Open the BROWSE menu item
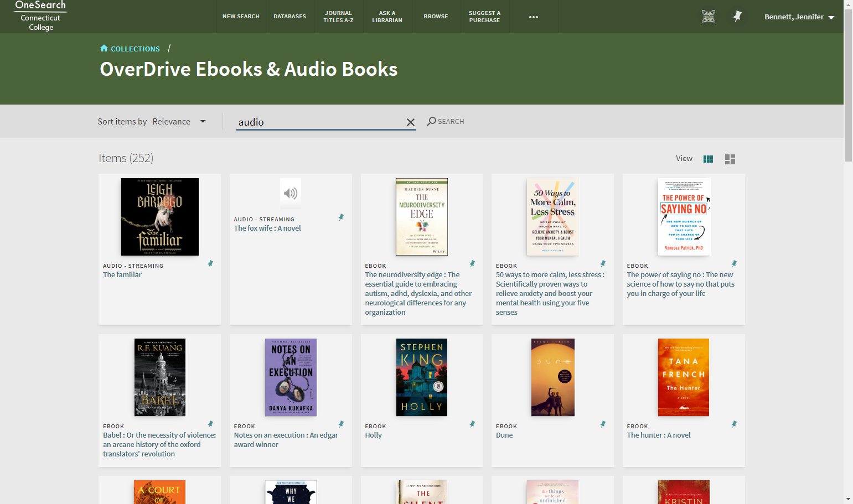Screen dimensions: 853x504 436,17
